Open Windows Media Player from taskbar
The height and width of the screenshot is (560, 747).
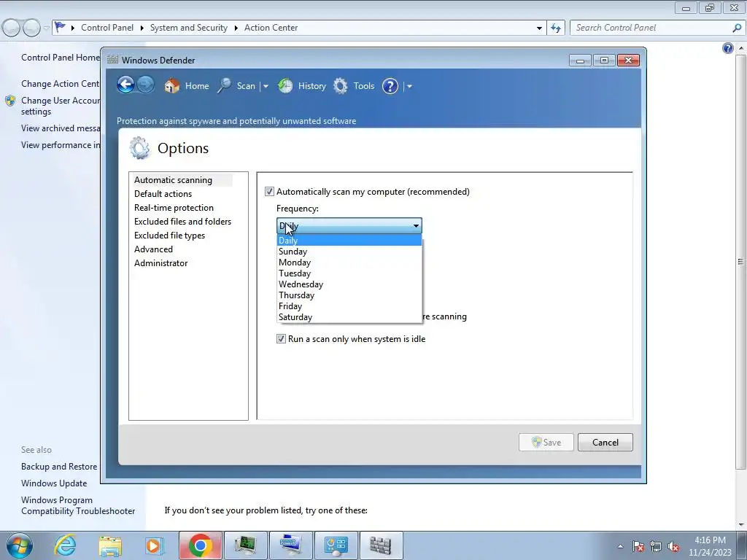154,545
